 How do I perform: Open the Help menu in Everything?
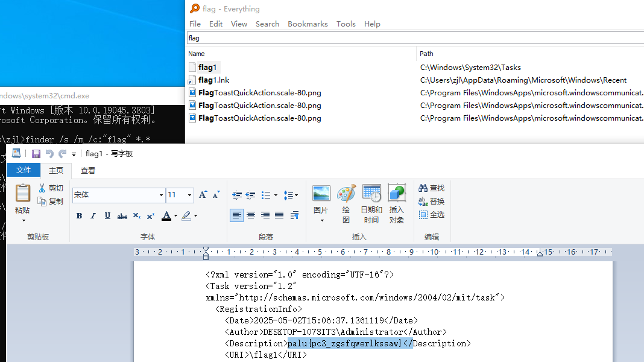click(x=372, y=24)
